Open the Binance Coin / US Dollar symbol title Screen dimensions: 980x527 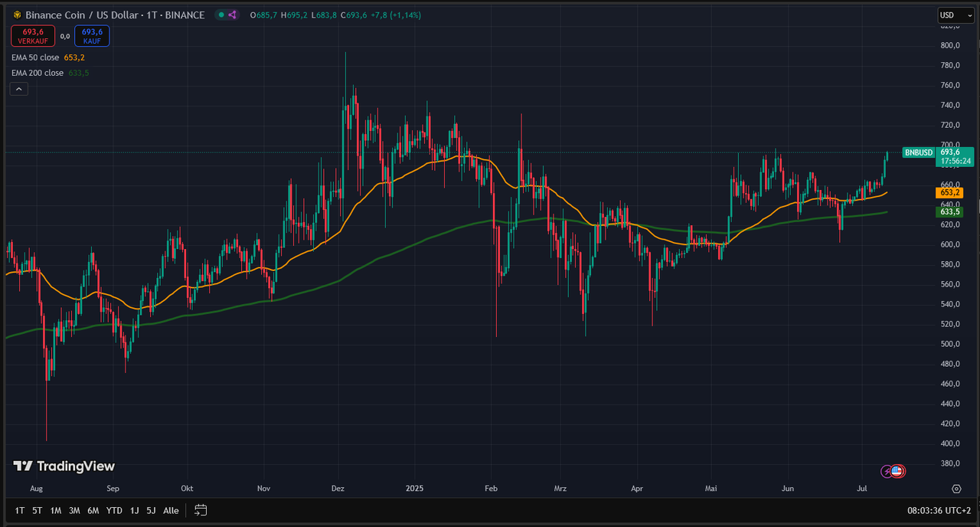click(115, 15)
